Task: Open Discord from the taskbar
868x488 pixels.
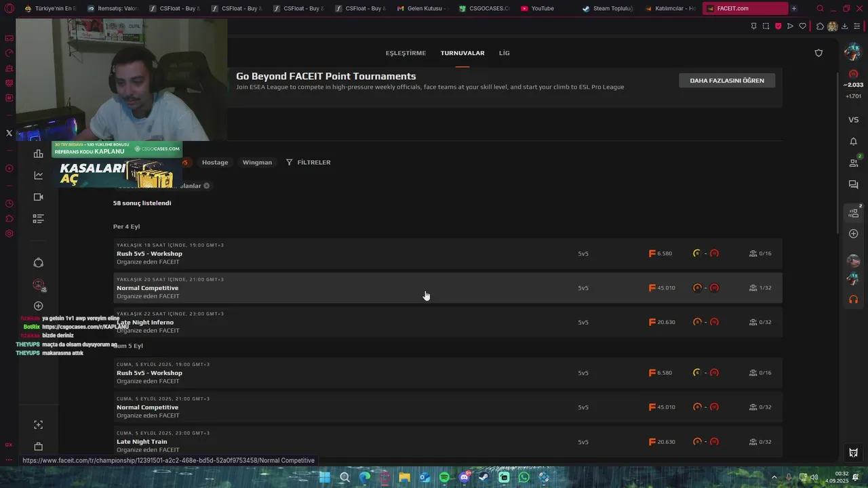Action: coord(464,477)
